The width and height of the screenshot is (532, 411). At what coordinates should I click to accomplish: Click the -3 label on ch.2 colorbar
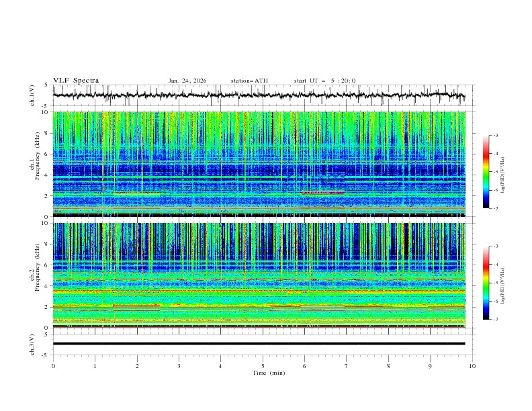tap(496, 247)
